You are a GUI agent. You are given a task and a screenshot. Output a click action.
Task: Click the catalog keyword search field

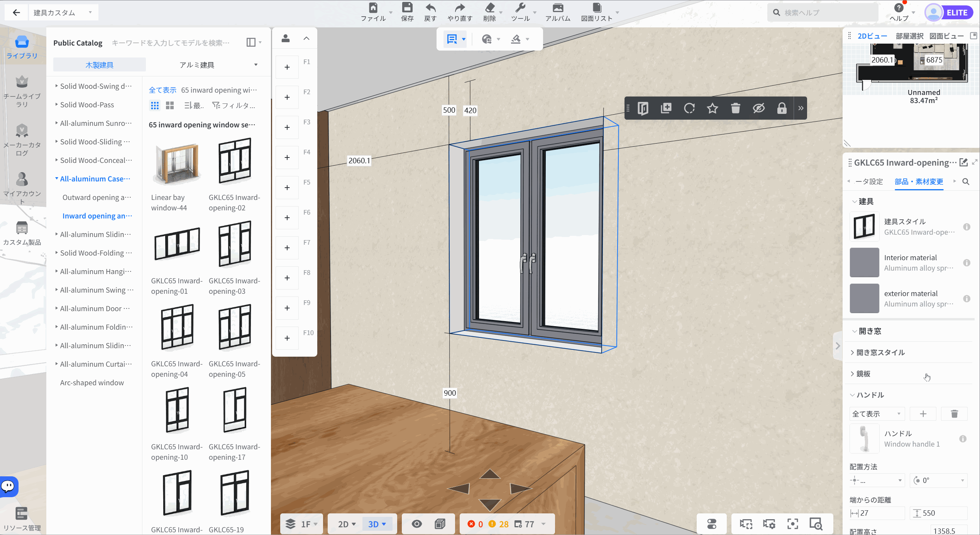[x=171, y=43]
